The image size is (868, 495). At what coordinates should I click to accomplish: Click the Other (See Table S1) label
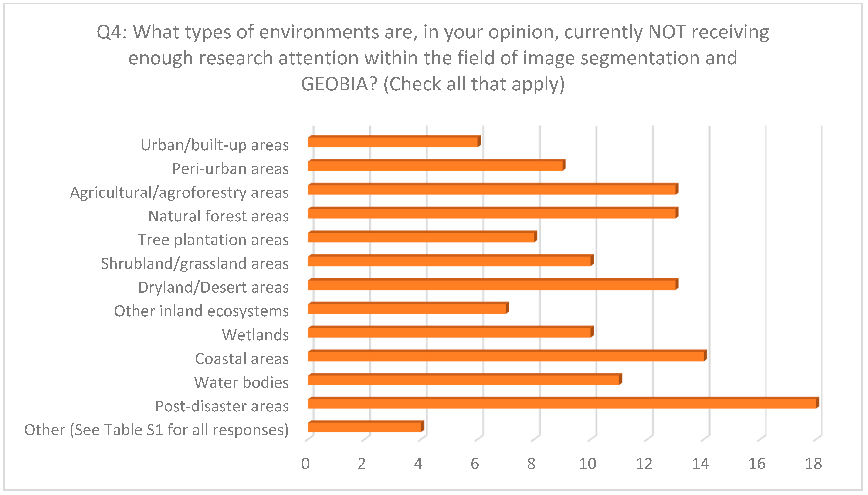coord(156,430)
